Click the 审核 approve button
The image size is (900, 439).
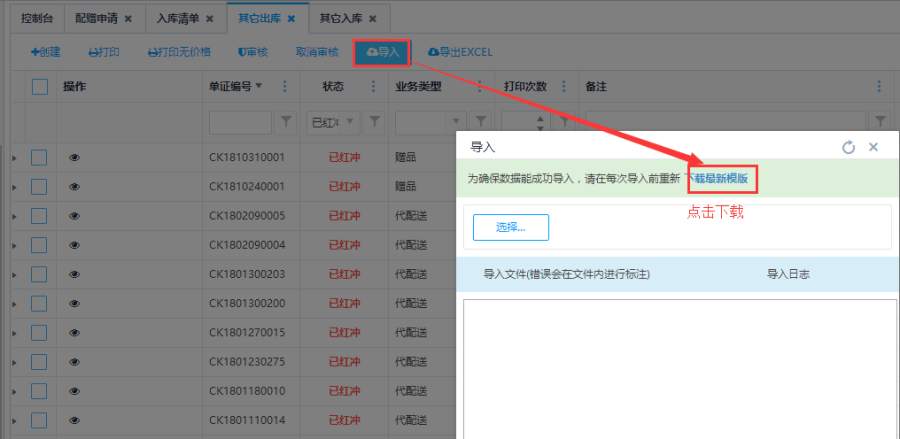252,52
